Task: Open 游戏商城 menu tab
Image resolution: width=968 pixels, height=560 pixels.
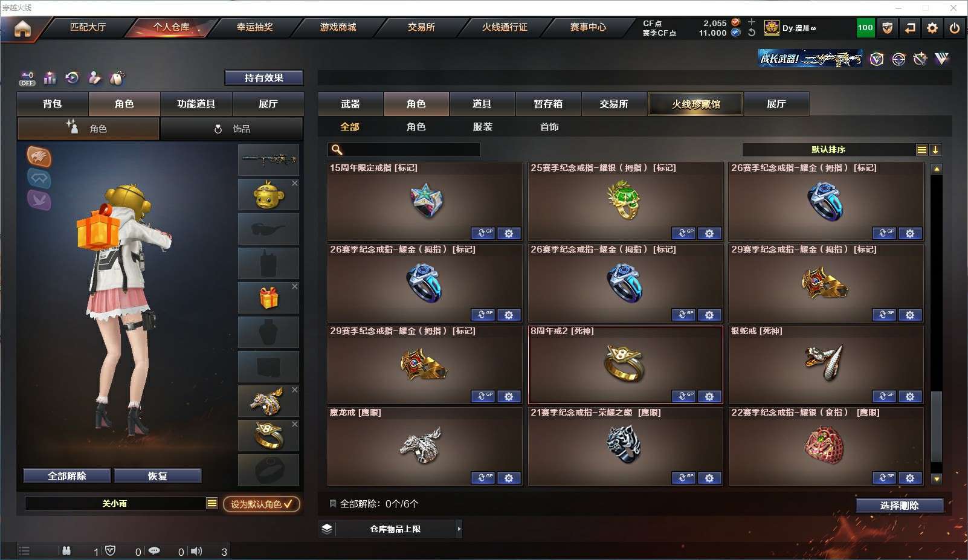Action: pyautogui.click(x=338, y=27)
